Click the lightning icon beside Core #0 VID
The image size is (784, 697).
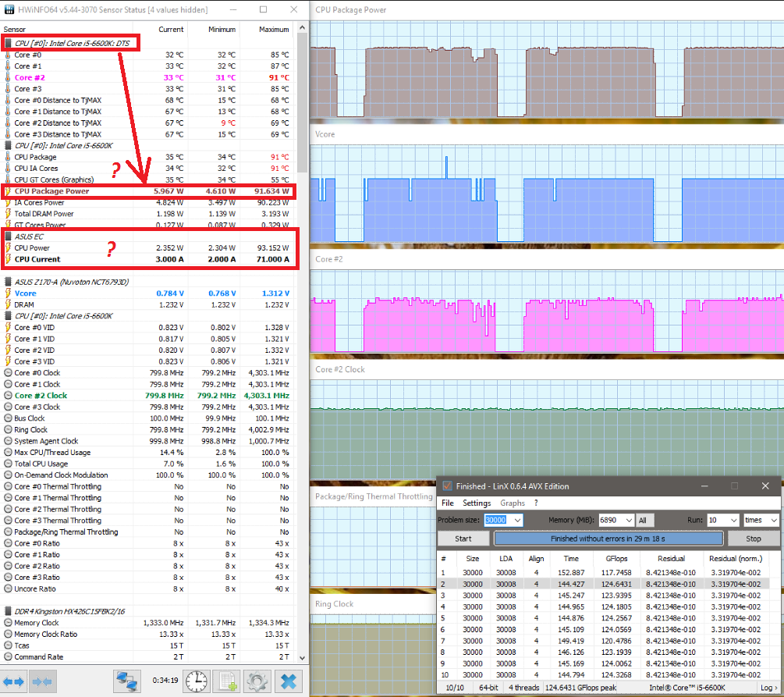(x=8, y=327)
